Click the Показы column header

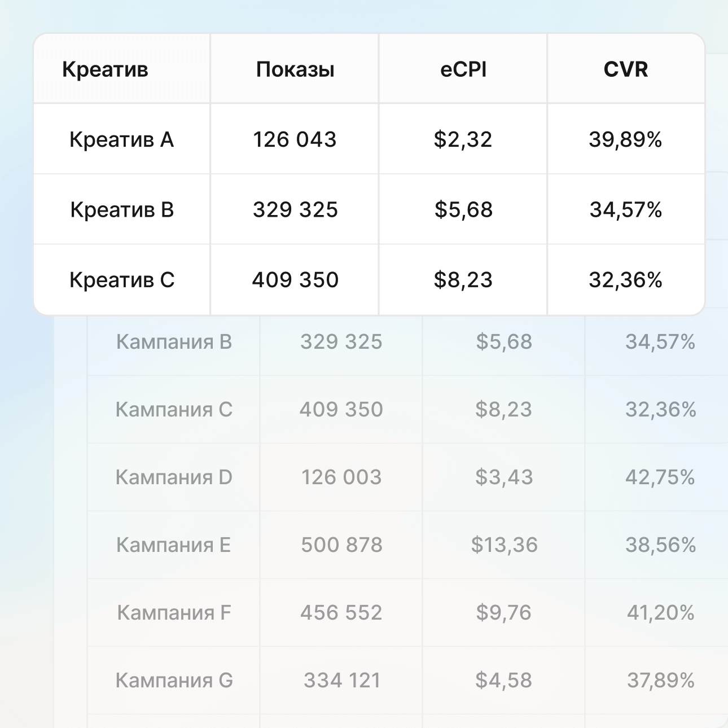[x=295, y=69]
